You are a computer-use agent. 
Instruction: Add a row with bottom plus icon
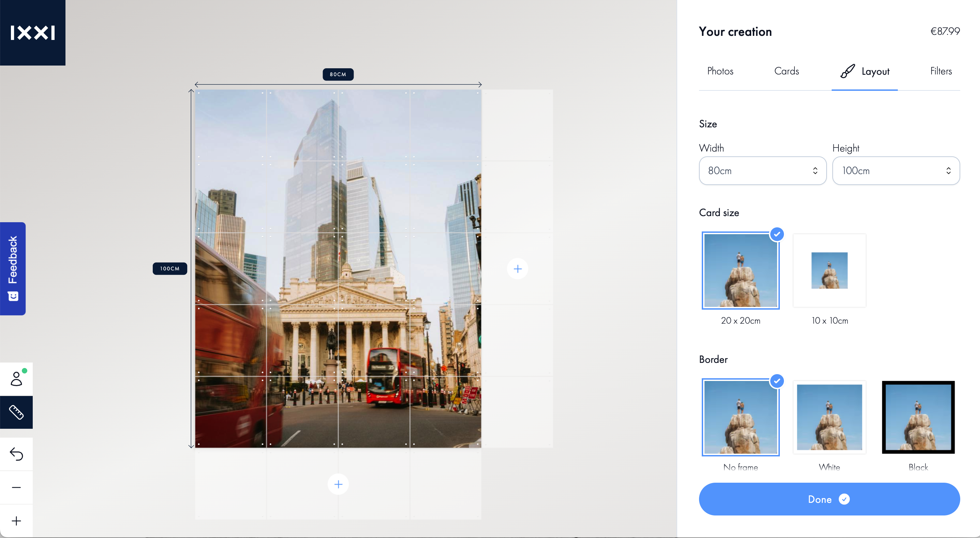click(338, 484)
